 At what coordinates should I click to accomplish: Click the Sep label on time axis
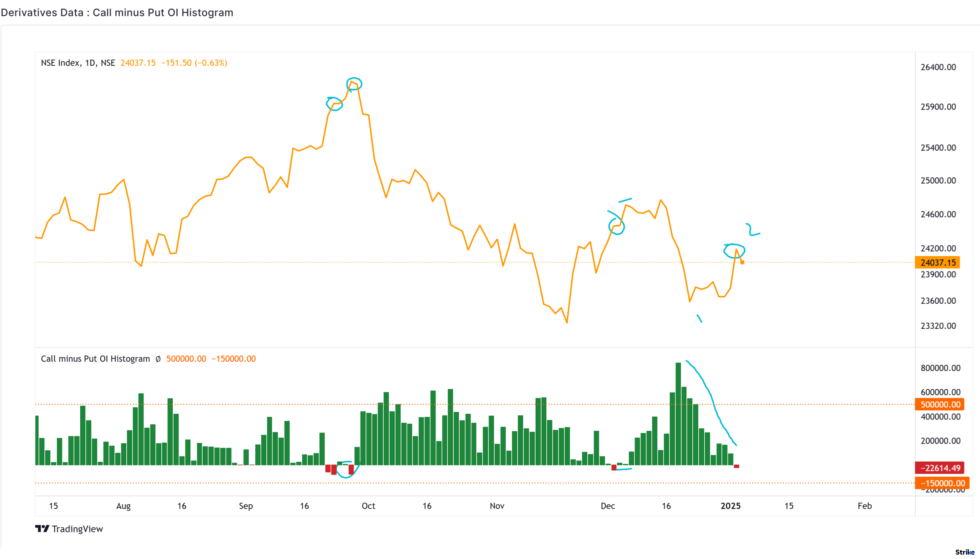click(x=246, y=506)
